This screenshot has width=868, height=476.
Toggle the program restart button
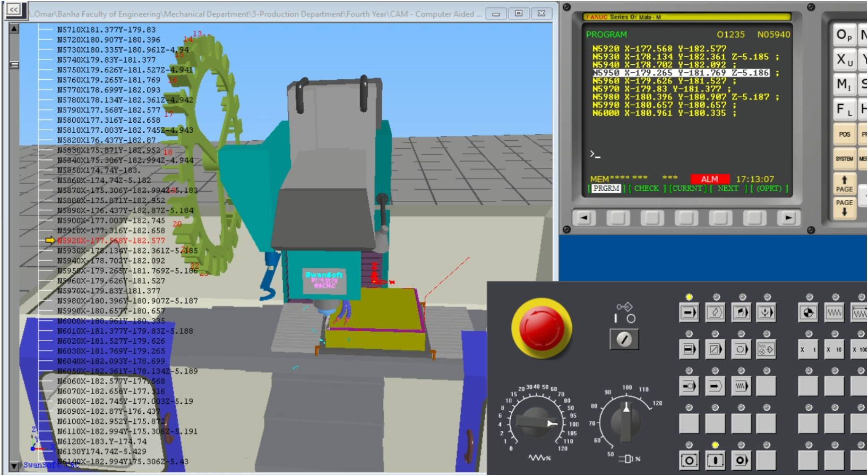click(x=689, y=386)
